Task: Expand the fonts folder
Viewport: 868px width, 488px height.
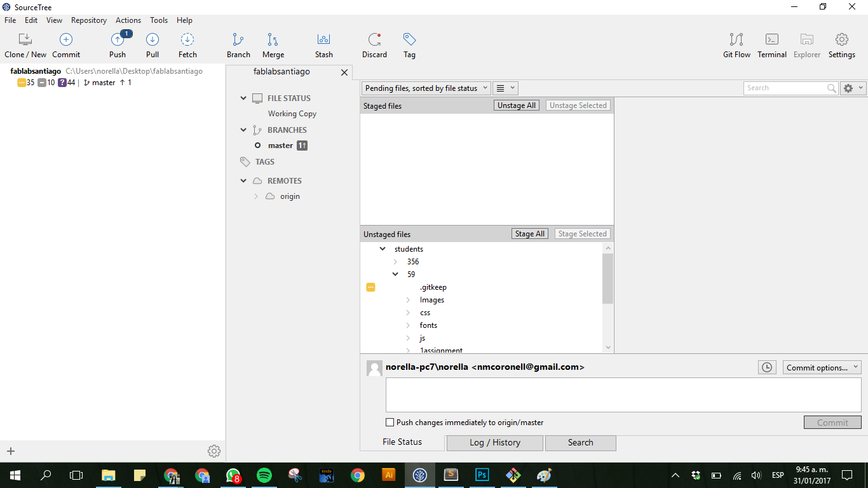Action: (408, 325)
